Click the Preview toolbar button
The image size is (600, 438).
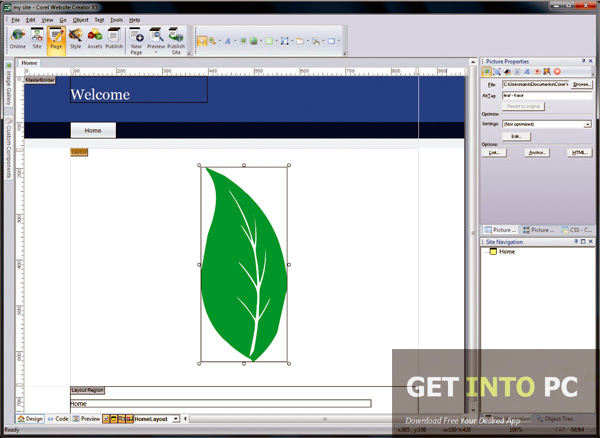[x=156, y=38]
